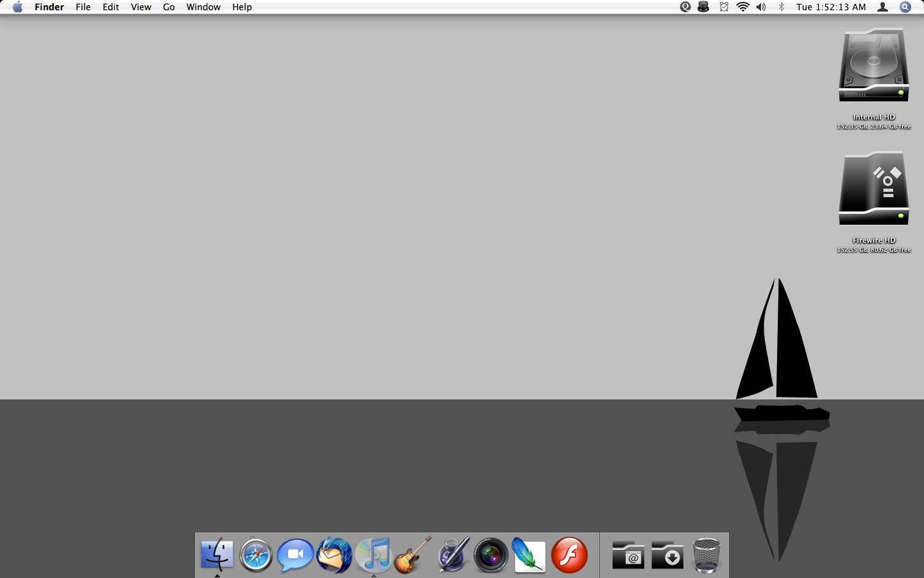Open Spotlight search
Viewport: 924px width, 578px height.
click(905, 7)
